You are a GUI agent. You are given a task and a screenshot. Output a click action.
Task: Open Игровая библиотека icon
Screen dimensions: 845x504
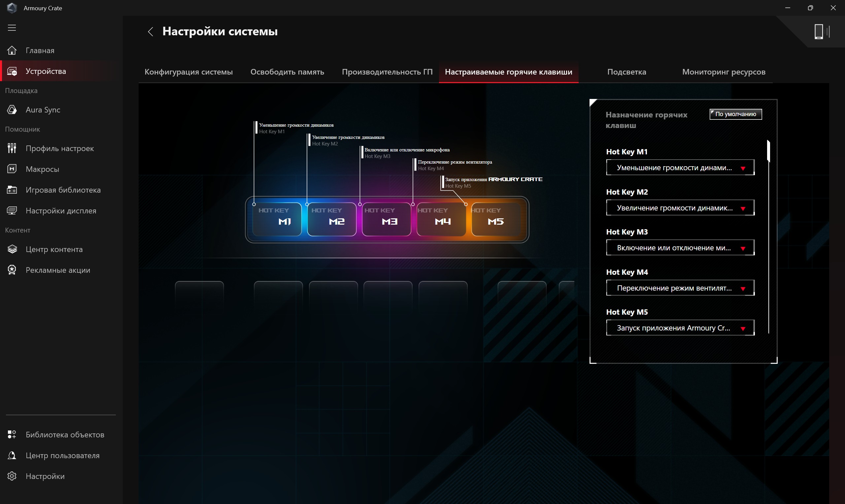[12, 190]
